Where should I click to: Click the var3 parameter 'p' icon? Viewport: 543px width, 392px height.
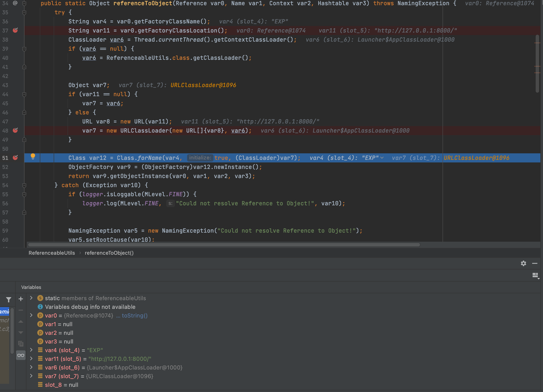pos(40,342)
